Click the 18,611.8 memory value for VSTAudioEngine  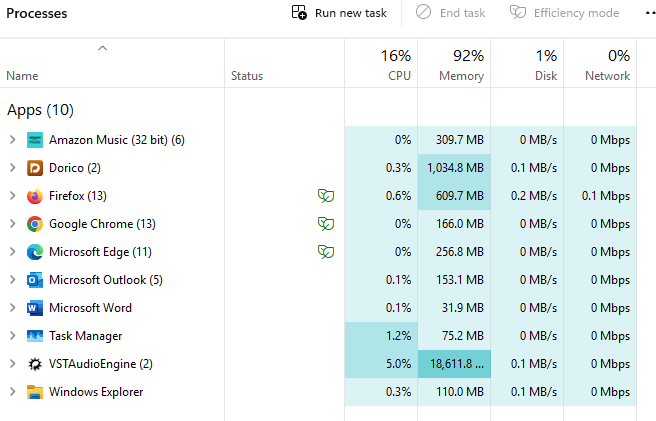(454, 364)
